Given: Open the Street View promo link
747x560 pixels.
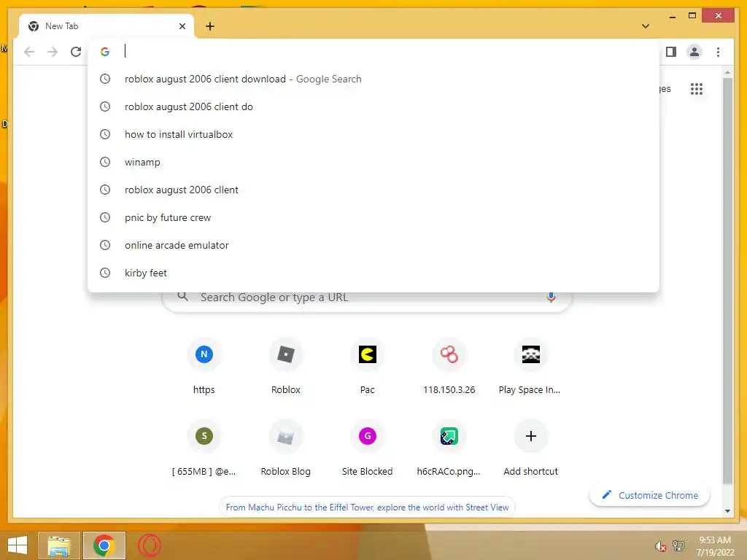Looking at the screenshot, I should tap(367, 507).
